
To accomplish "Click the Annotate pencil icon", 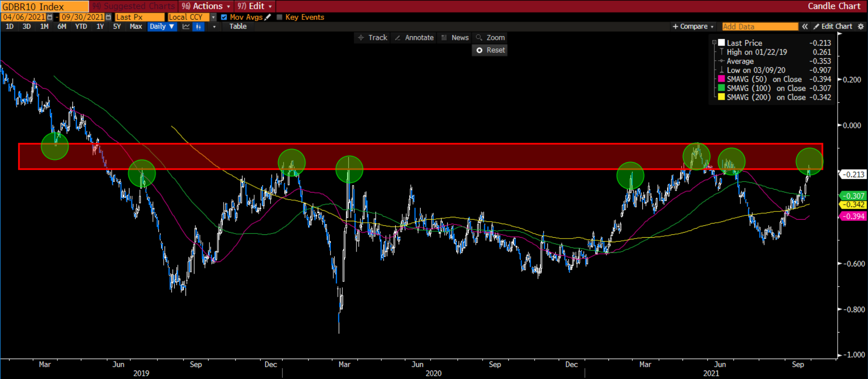I will [x=398, y=38].
